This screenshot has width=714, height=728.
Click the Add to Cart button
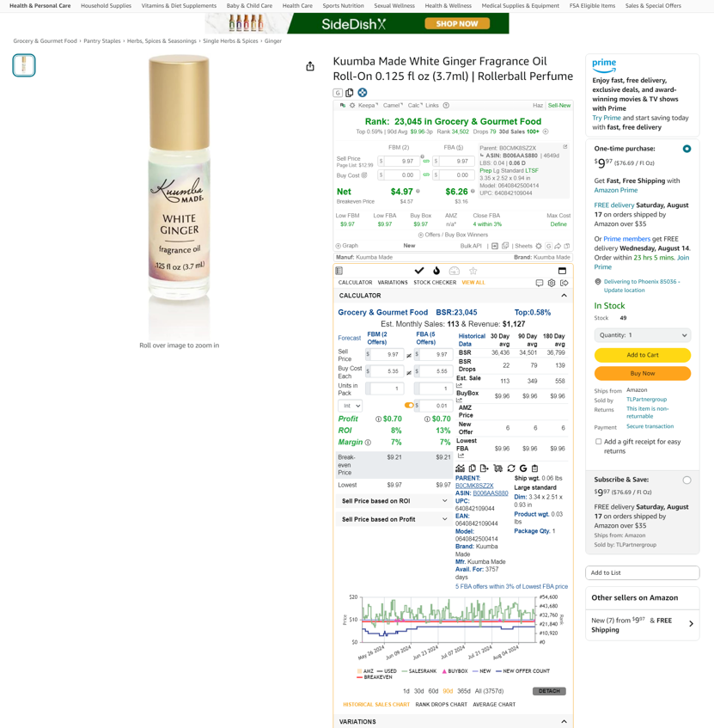pyautogui.click(x=643, y=355)
